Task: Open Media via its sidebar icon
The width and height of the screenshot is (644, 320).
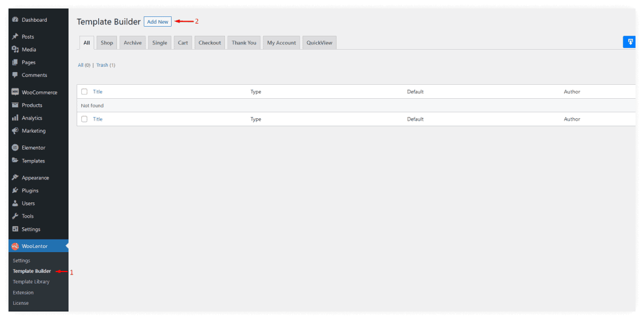Action: click(x=15, y=50)
